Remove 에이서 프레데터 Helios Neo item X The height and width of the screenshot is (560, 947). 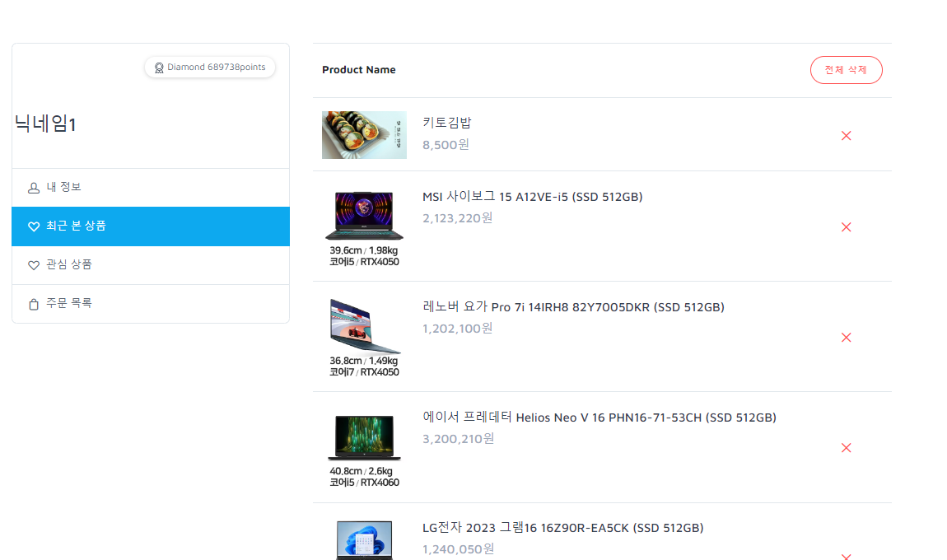847,448
